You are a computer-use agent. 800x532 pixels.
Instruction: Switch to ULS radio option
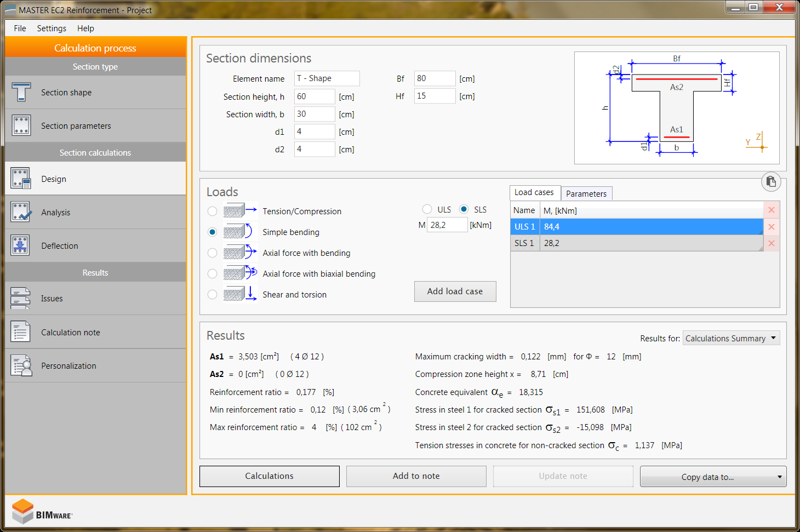point(427,209)
